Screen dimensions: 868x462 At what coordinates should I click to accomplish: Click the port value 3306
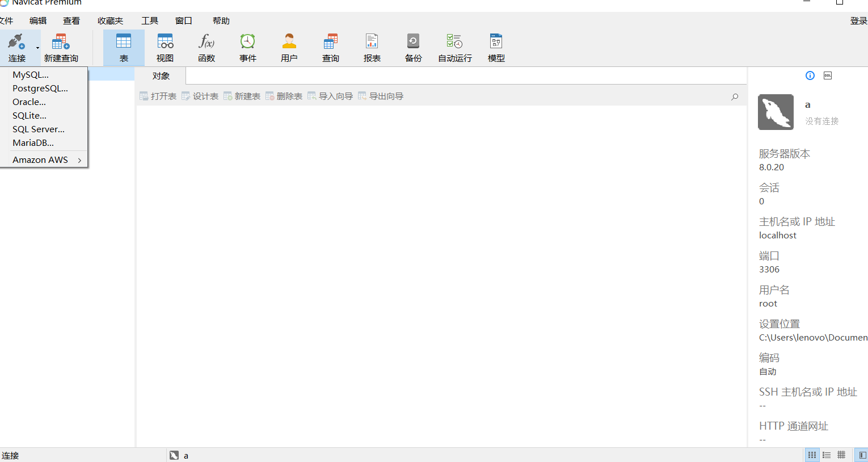[x=769, y=270]
